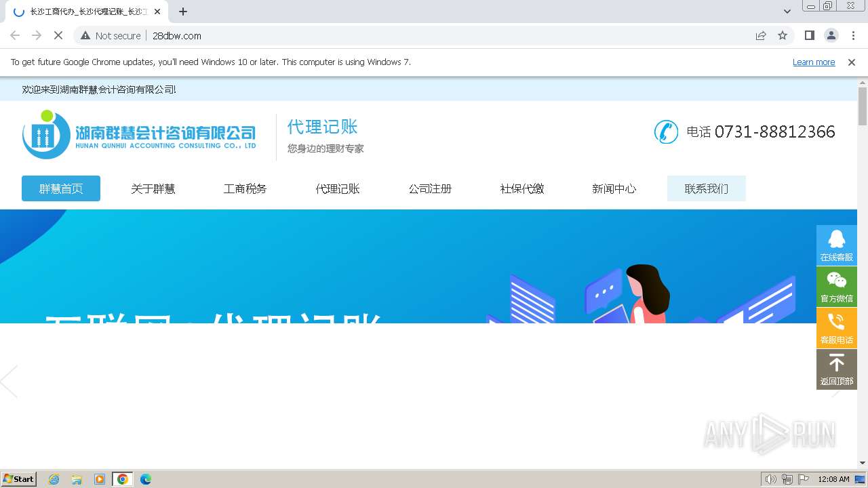Show the 客服电话 phone widget
Screen dimensions: 868x488
pos(837,327)
